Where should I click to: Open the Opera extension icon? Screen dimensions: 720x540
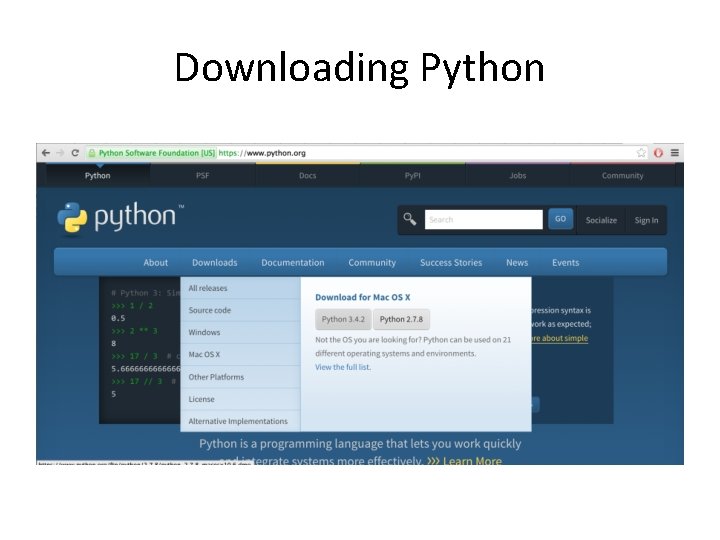[658, 153]
